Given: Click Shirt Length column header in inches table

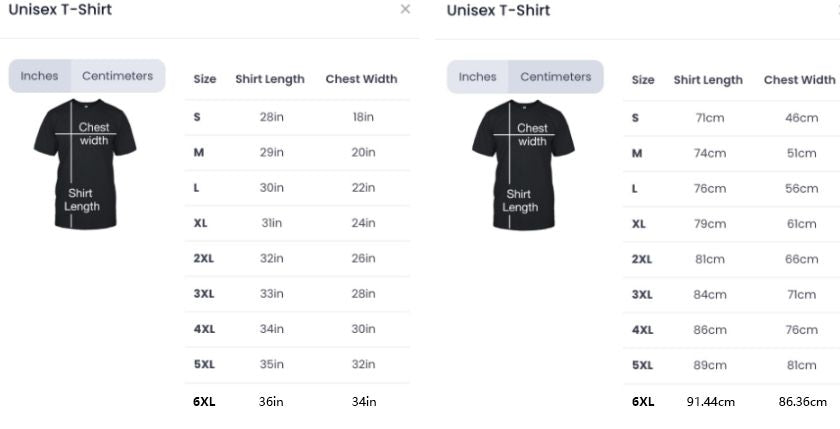Looking at the screenshot, I should coord(270,79).
